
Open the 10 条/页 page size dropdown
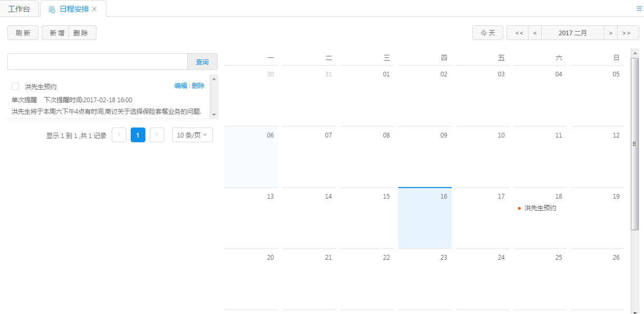pyautogui.click(x=192, y=135)
